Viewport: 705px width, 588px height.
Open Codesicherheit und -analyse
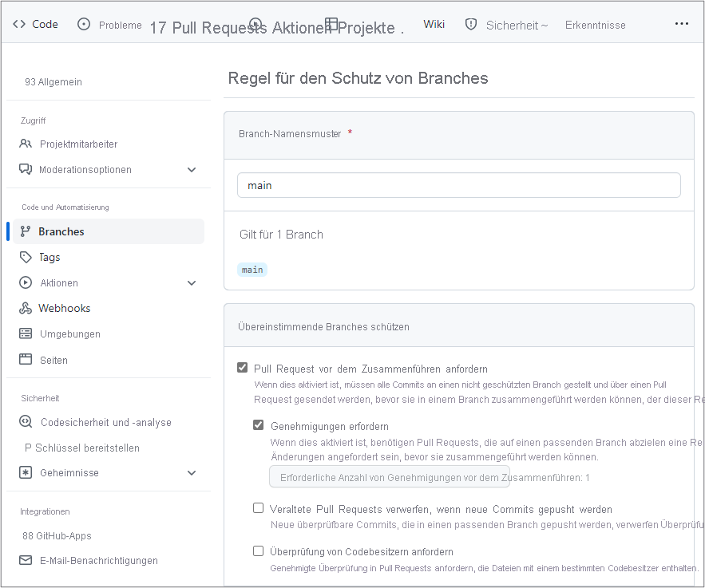[x=106, y=422]
